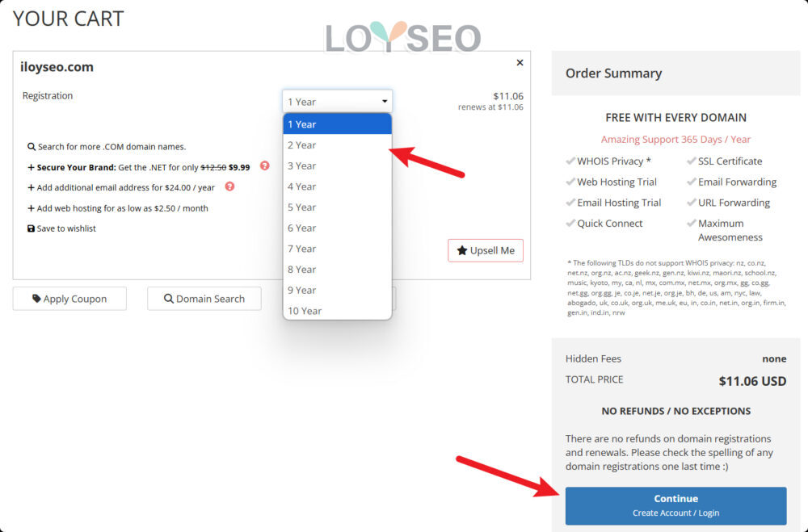Choose 7 Year registration option
808x532 pixels.
pyautogui.click(x=337, y=249)
